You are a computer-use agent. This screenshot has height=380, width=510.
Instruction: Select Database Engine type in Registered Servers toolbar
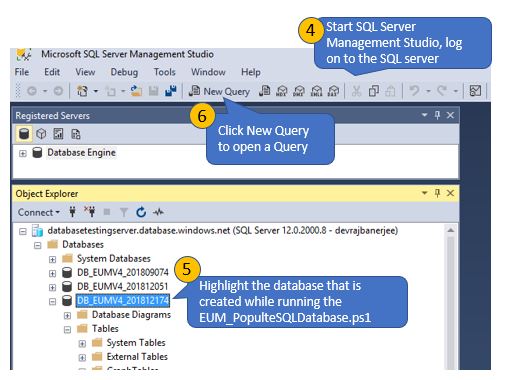24,134
